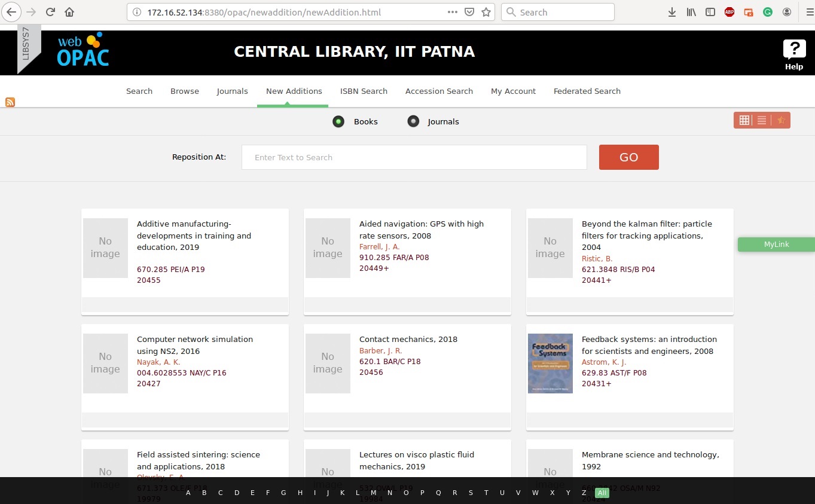
Task: Open the ISBN Search tab
Action: 364,91
